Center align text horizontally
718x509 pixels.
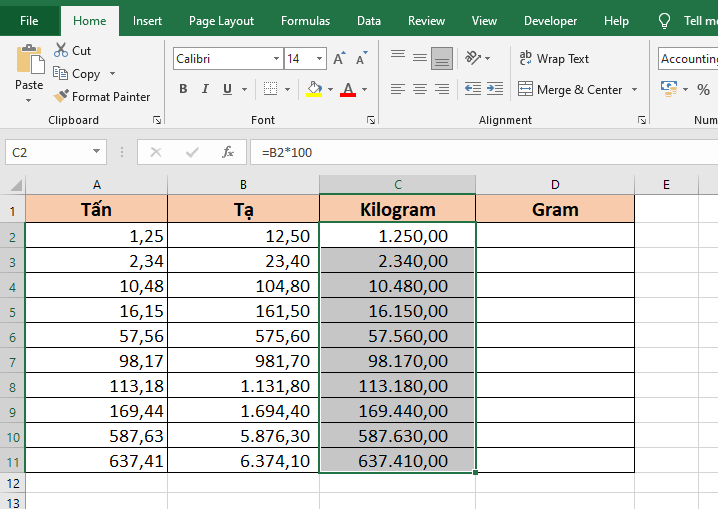[420, 89]
